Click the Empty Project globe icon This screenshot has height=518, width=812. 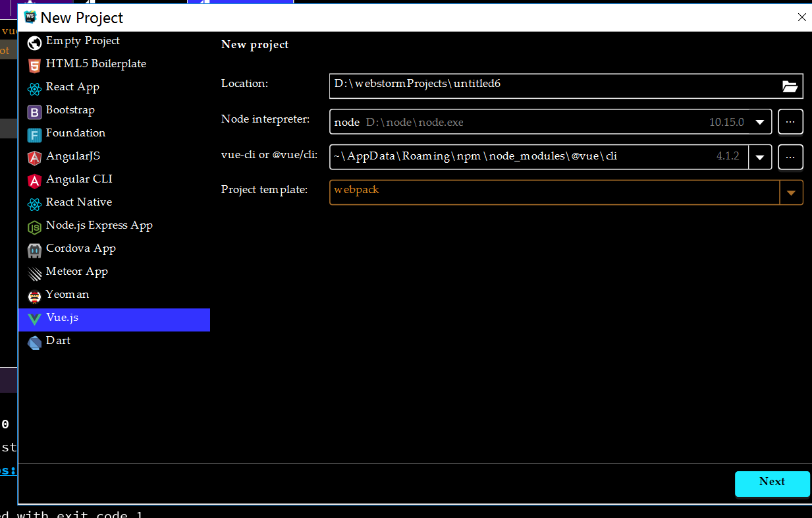pyautogui.click(x=35, y=43)
